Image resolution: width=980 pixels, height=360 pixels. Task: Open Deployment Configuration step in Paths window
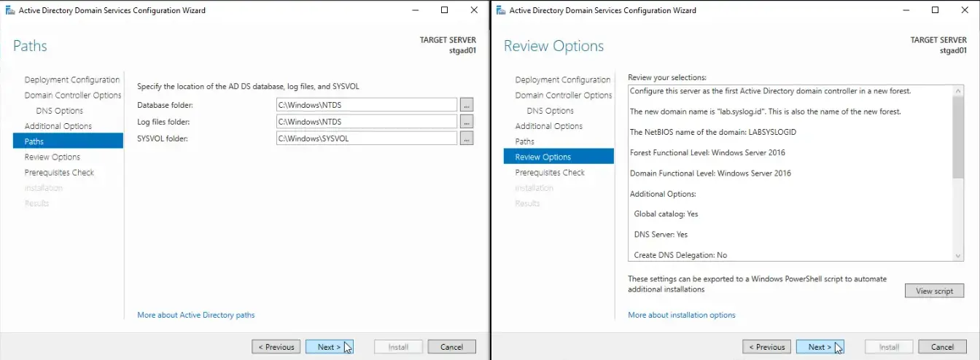71,80
